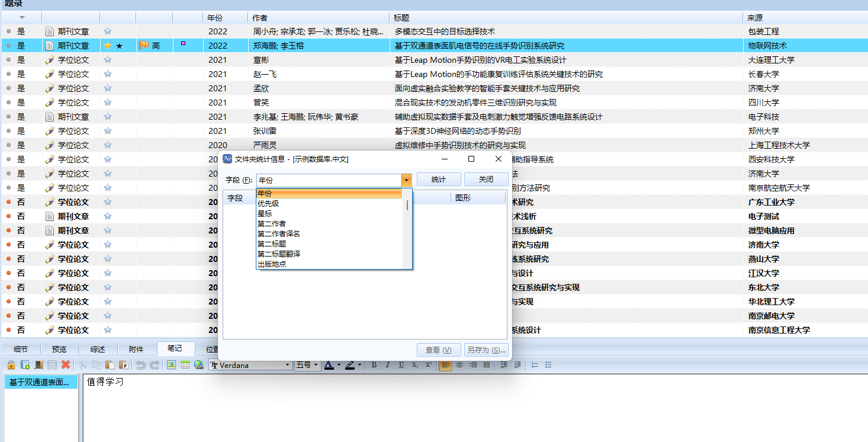Viewport: 868px width, 442px height.
Task: Click the insert table icon in notes toolbar
Action: 185,365
